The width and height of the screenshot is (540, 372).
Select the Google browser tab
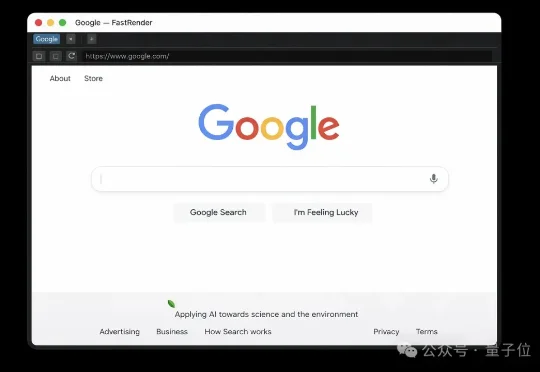point(46,39)
